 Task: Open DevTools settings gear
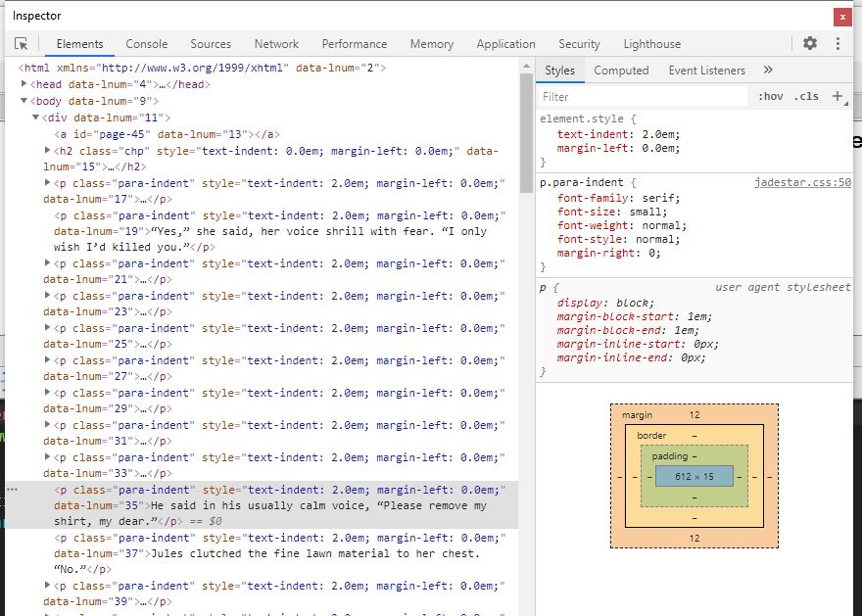click(809, 43)
